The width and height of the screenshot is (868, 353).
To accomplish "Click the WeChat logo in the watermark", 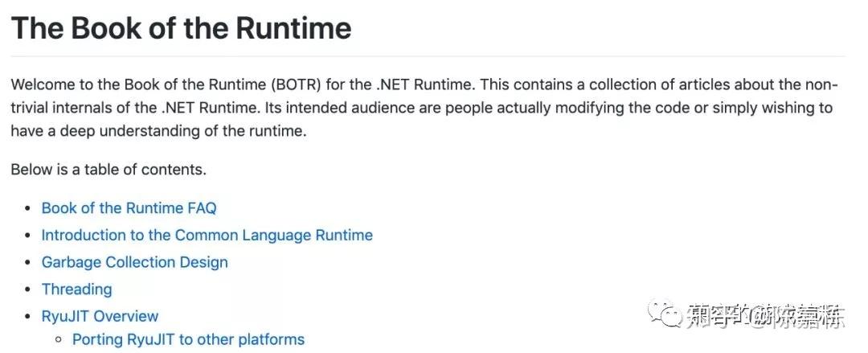I will coord(666,314).
